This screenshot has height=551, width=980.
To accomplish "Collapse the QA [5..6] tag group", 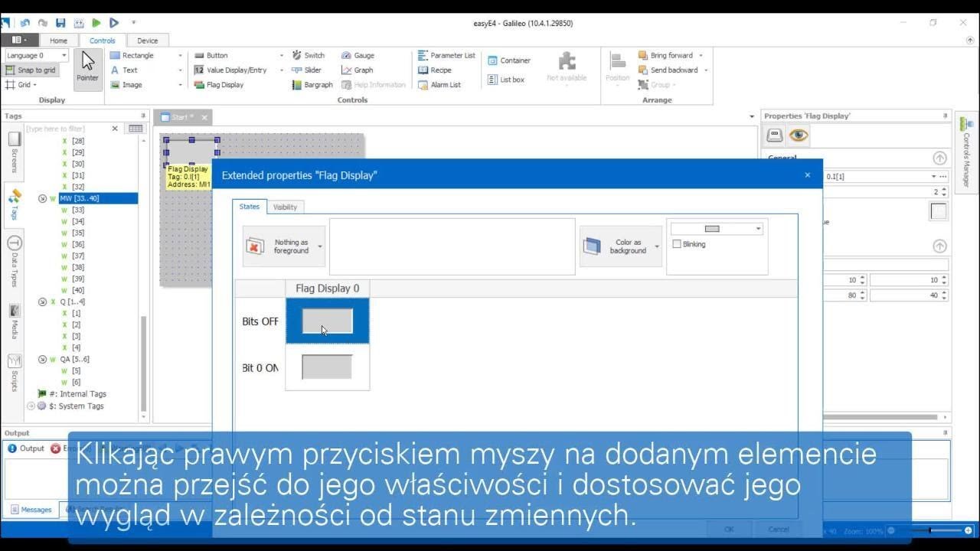I will 43,359.
